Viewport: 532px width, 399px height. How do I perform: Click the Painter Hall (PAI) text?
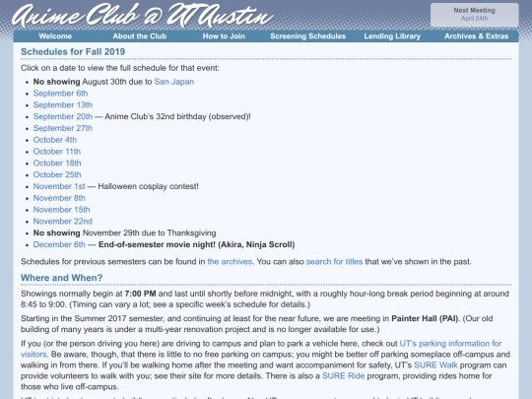point(425,318)
